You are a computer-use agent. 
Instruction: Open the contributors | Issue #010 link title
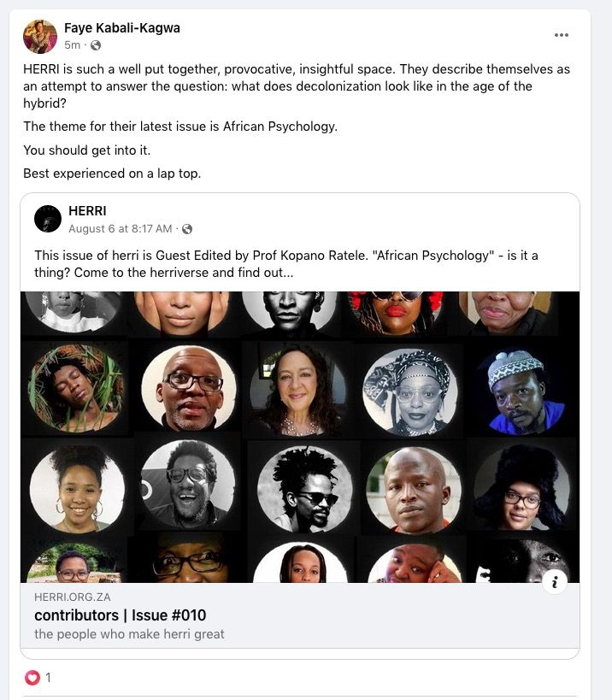[120, 615]
